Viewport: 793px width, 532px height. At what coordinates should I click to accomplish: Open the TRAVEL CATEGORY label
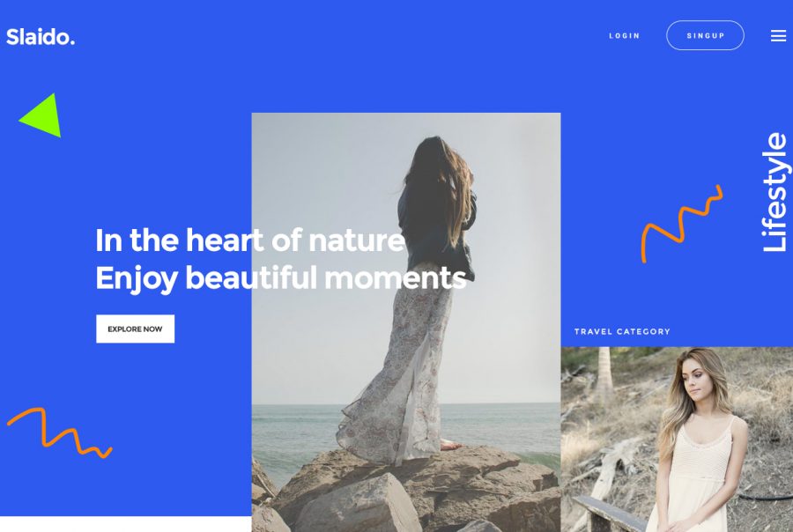tap(622, 332)
